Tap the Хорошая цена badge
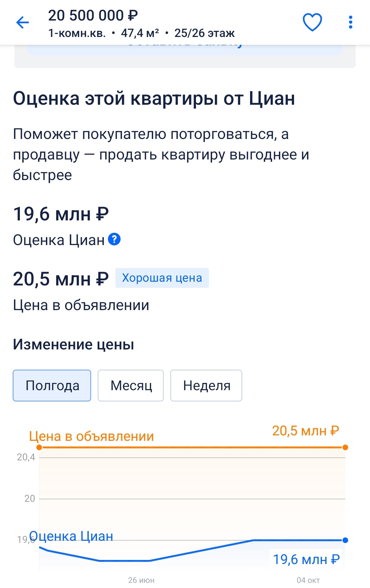370x588 pixels. pos(162,278)
